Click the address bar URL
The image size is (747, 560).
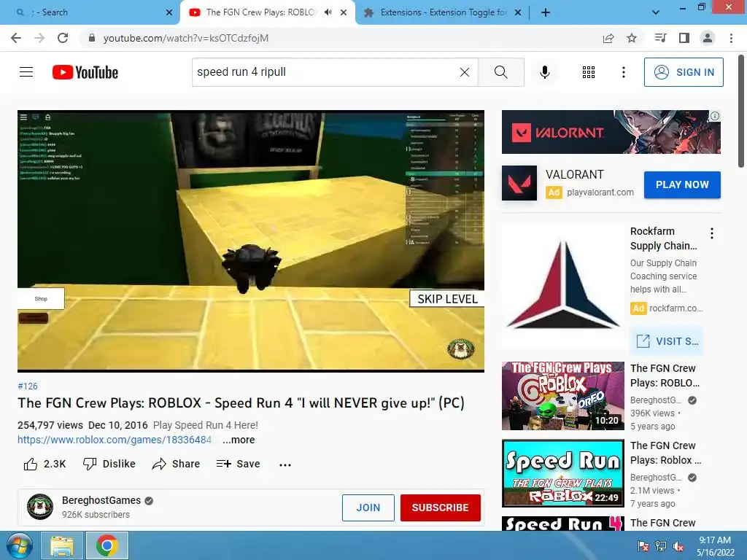(186, 38)
